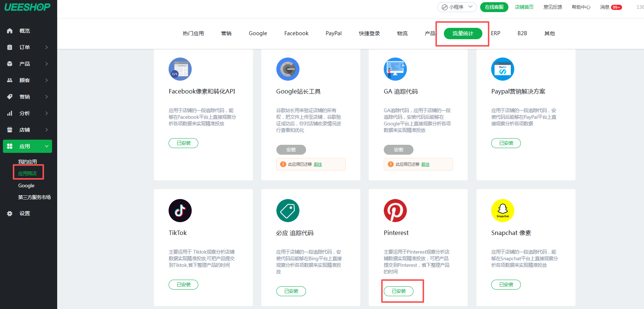Click 已安装 button under Pinterest
The width and height of the screenshot is (644, 309).
(398, 291)
